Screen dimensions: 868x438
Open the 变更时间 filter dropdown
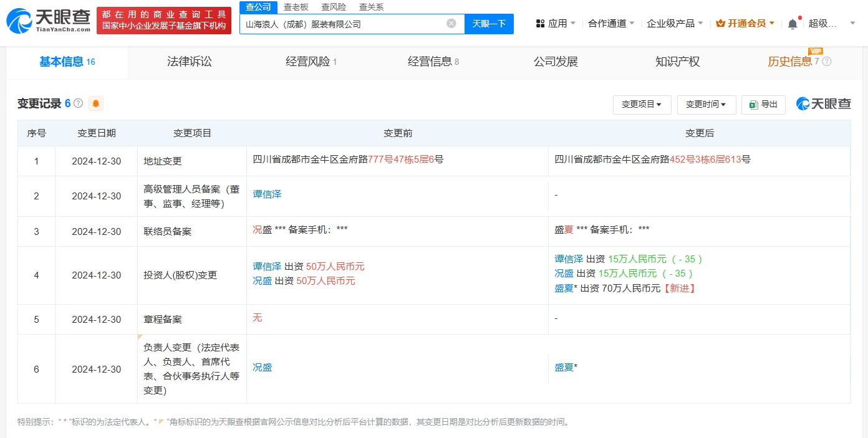706,105
